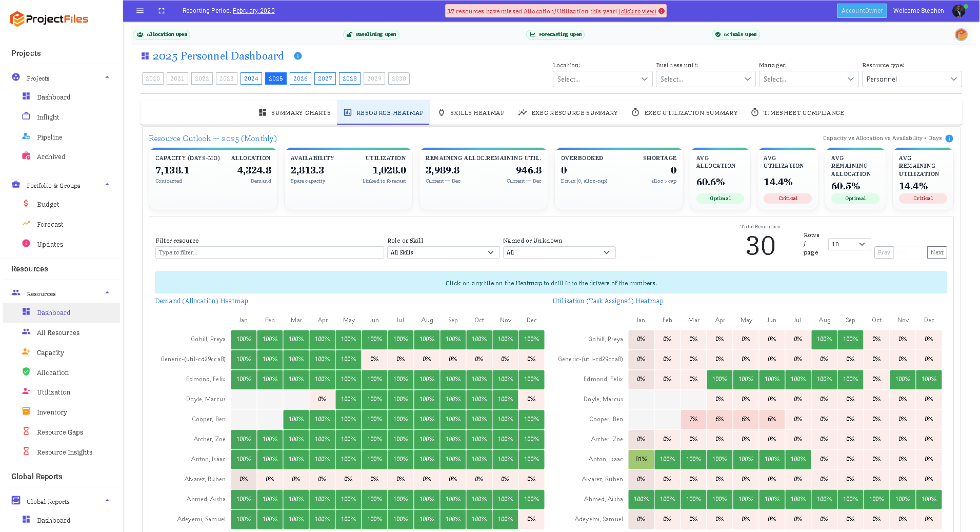This screenshot has height=532, width=980.
Task: Open Updates info icon
Action: tap(26, 244)
